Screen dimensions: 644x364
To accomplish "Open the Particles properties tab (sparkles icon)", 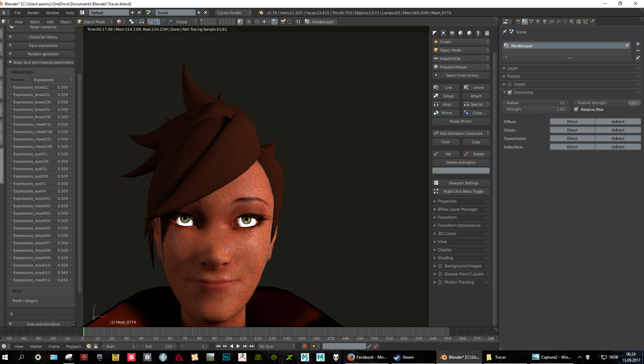I will click(x=585, y=22).
